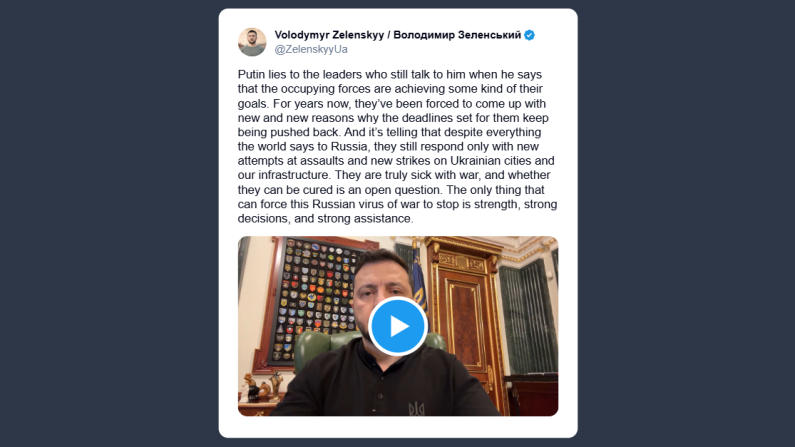Click the trident emblem on black shirt
The width and height of the screenshot is (795, 447).
tap(418, 408)
